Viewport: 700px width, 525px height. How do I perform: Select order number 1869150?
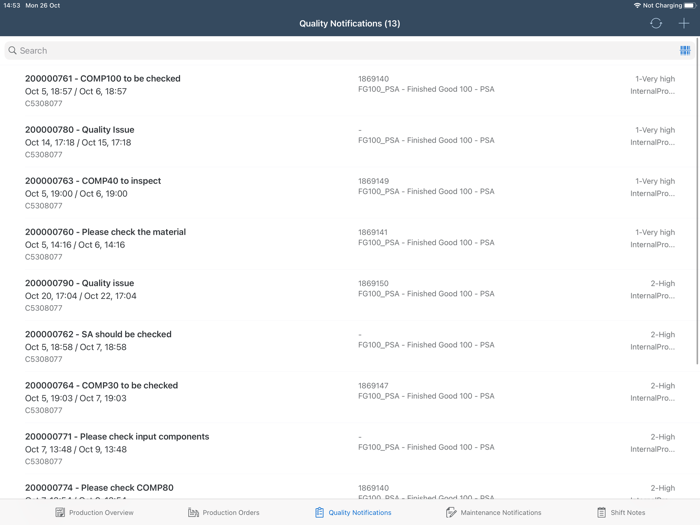(373, 283)
